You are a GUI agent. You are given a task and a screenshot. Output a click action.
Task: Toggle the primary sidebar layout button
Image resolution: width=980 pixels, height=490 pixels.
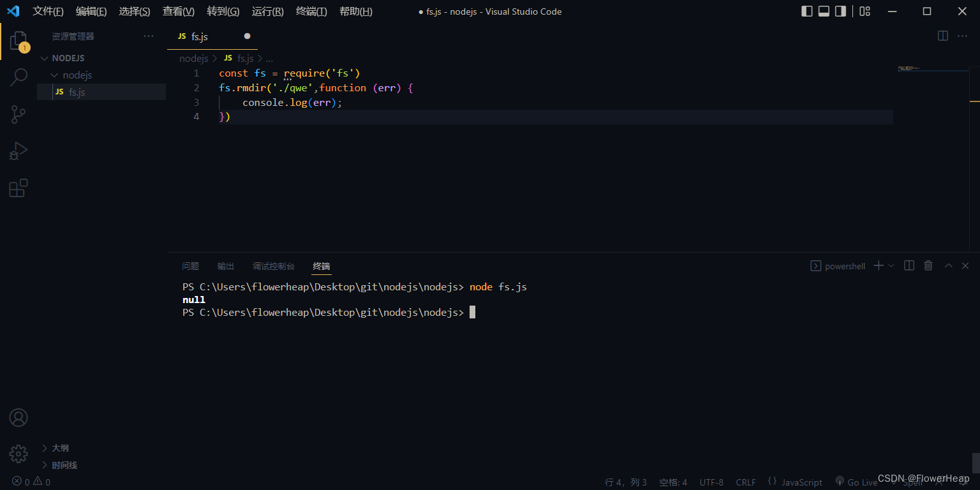(807, 11)
